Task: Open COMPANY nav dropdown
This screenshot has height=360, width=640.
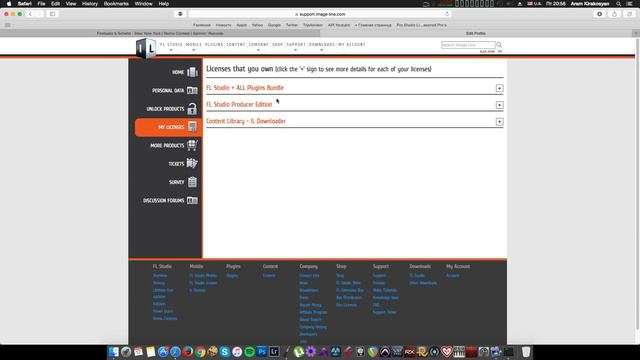Action: coord(258,44)
